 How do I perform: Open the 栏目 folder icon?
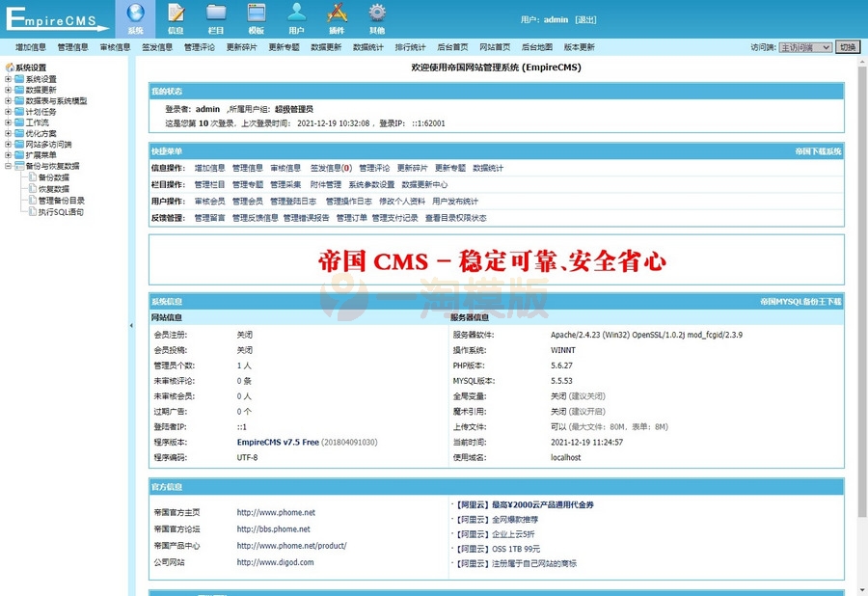click(216, 14)
